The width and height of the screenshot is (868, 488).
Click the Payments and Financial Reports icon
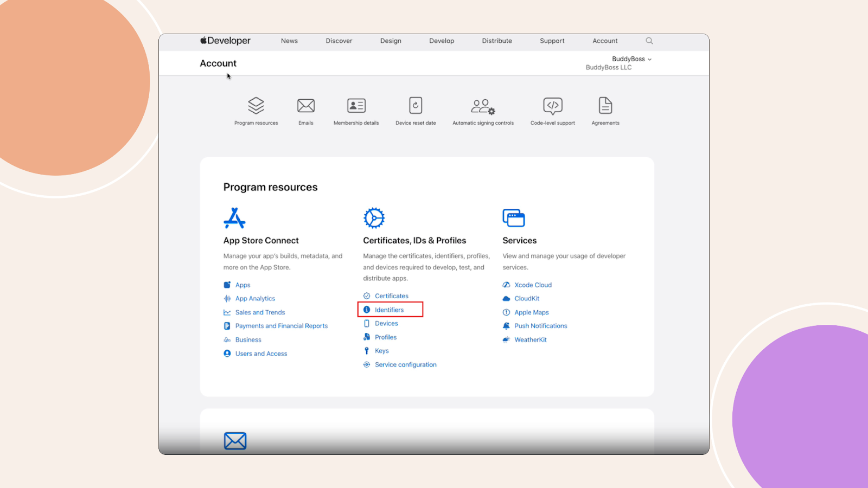point(227,326)
